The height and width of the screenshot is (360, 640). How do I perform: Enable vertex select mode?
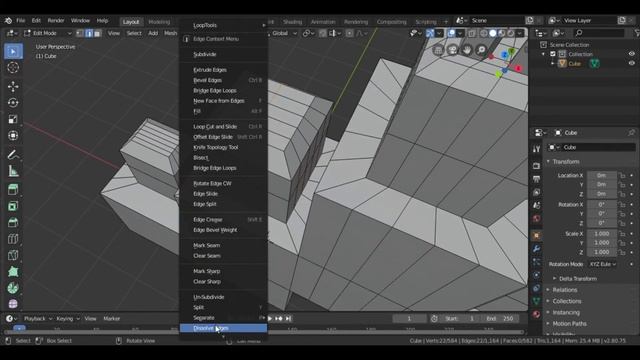80,33
